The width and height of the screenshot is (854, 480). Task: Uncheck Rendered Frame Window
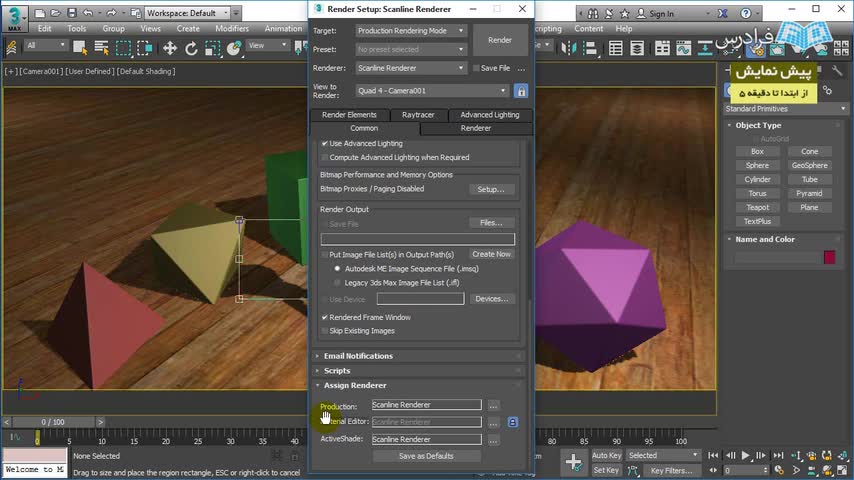(x=325, y=317)
